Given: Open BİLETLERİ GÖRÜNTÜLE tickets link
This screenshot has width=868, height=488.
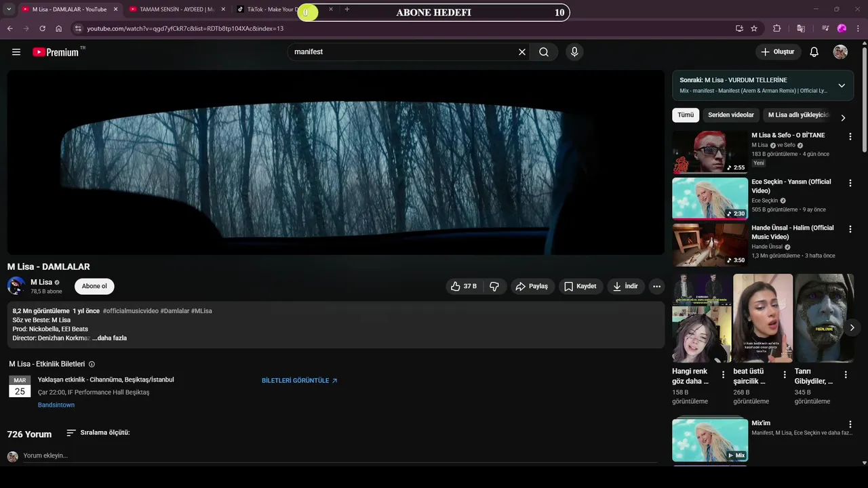Looking at the screenshot, I should [300, 381].
